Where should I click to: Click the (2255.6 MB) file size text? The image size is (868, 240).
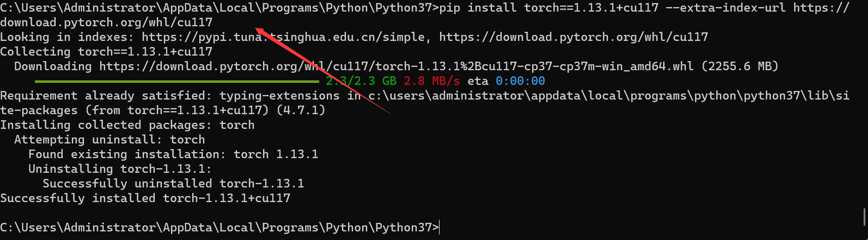740,66
